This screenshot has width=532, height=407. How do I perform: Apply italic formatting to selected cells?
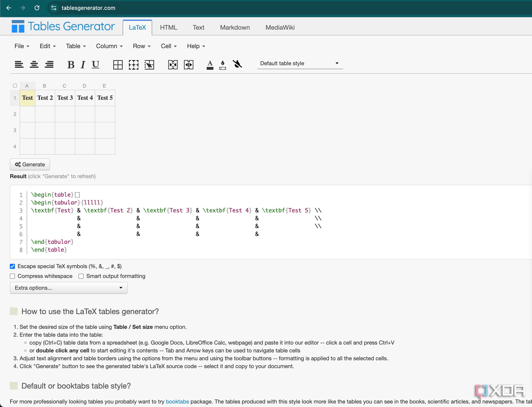click(83, 64)
